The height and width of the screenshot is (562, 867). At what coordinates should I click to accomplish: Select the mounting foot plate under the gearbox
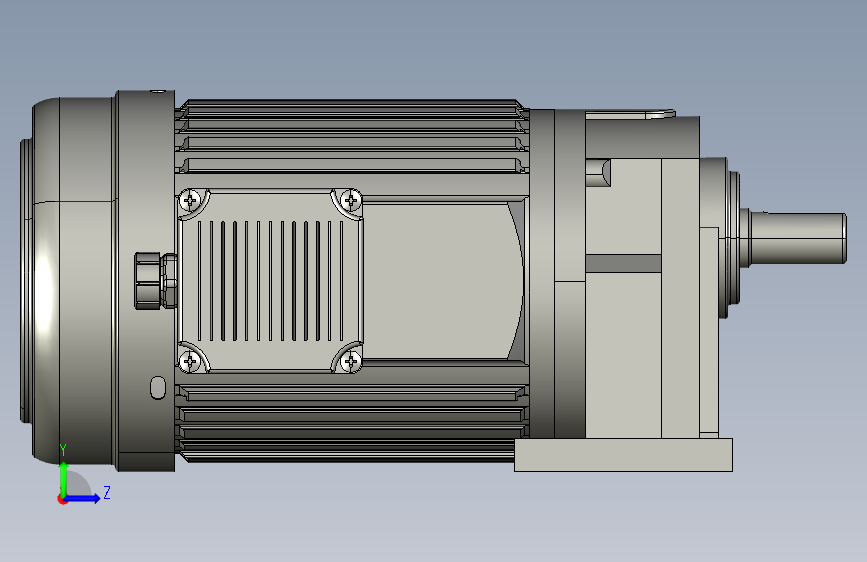[x=623, y=455]
